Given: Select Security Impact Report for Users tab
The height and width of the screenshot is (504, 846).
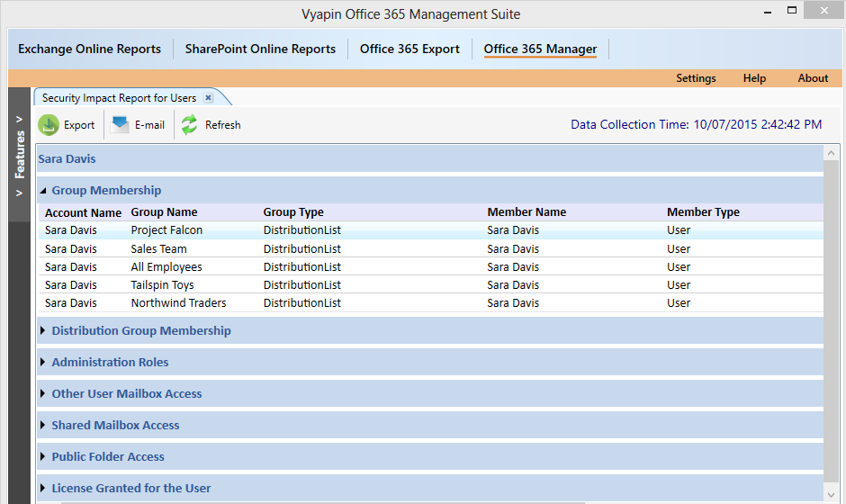Looking at the screenshot, I should coord(119,98).
